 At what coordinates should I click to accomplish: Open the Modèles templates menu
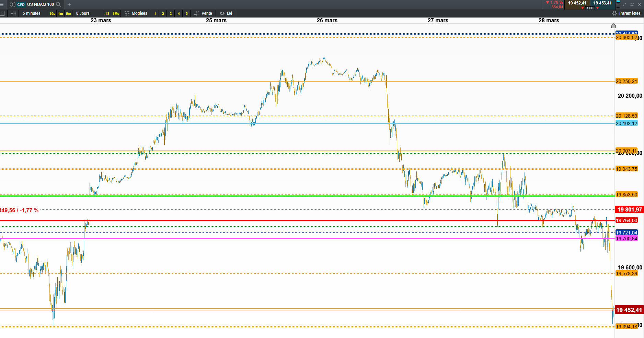(x=136, y=13)
